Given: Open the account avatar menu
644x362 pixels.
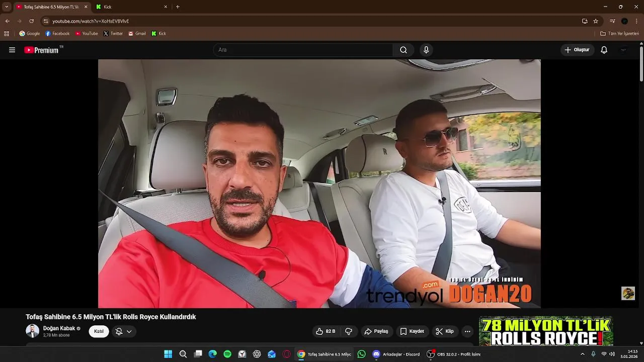Looking at the screenshot, I should [624, 50].
